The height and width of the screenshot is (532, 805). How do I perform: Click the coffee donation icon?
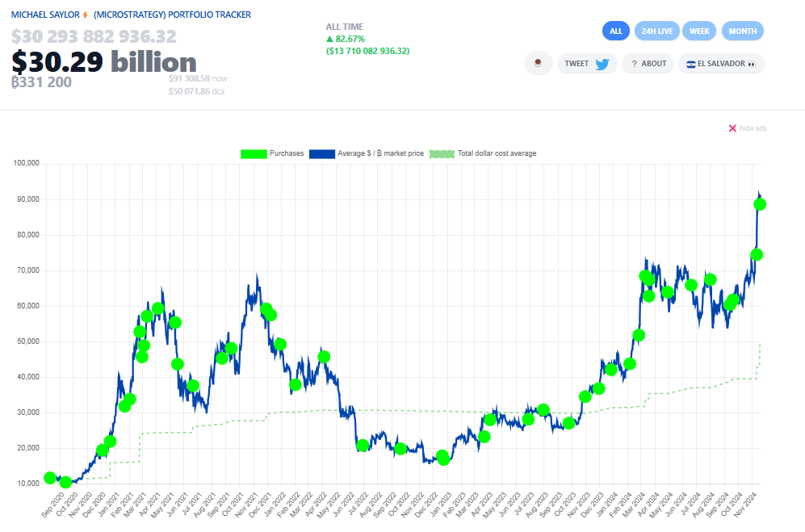(x=538, y=62)
